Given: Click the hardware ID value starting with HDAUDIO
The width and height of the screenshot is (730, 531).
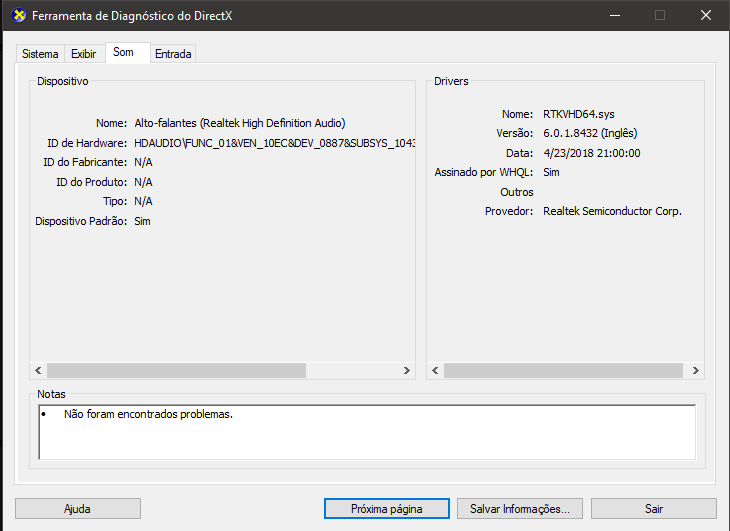Looking at the screenshot, I should click(x=275, y=143).
